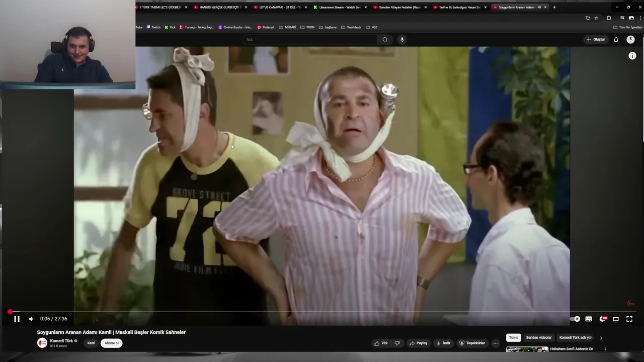644x362 pixels.
Task: Dislike the video with thumbs down
Action: point(397,343)
